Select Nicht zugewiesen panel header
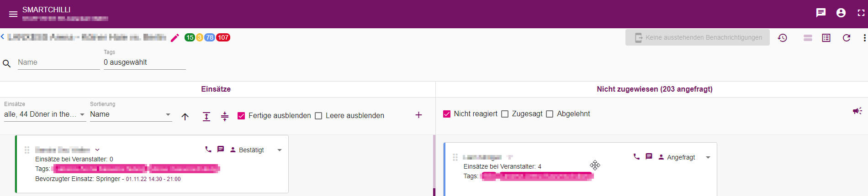Image resolution: width=868 pixels, height=196 pixels. tap(655, 89)
